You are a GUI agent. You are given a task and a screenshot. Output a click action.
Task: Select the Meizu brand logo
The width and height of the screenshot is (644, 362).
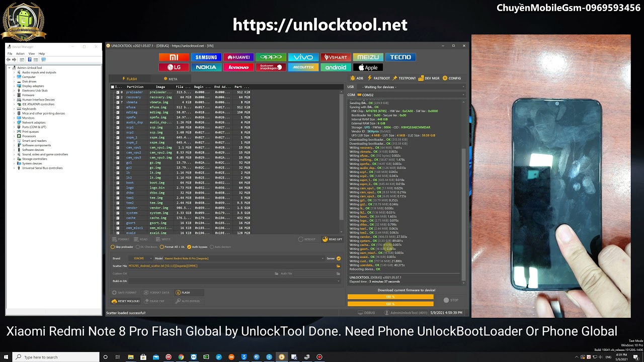(368, 57)
